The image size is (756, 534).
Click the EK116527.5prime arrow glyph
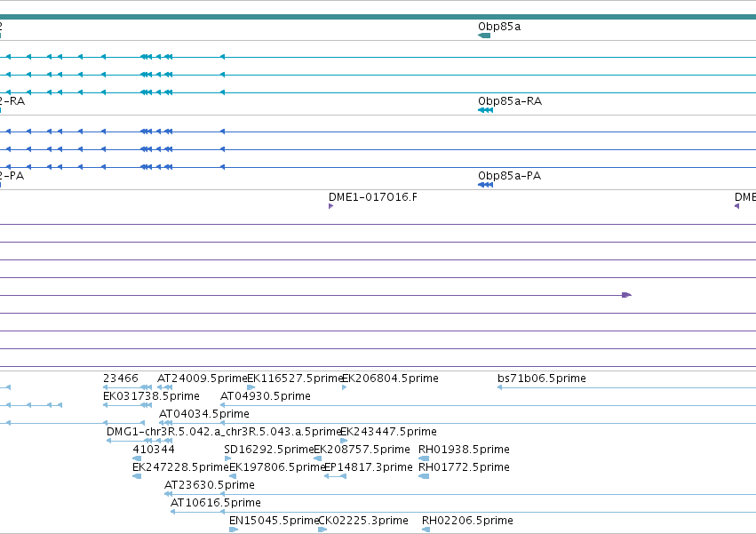[x=251, y=387]
